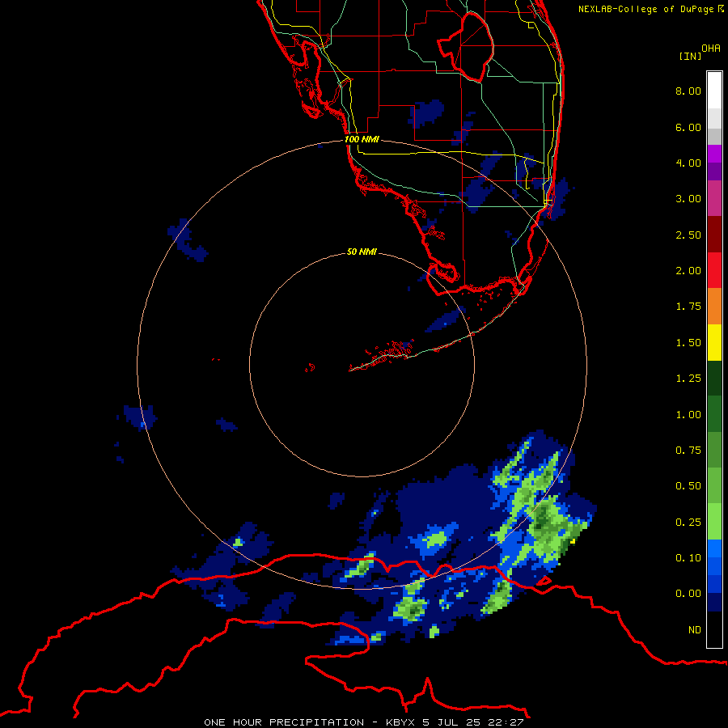
Task: Click the dark purple swatch beside 4.00
Action: tap(714, 171)
